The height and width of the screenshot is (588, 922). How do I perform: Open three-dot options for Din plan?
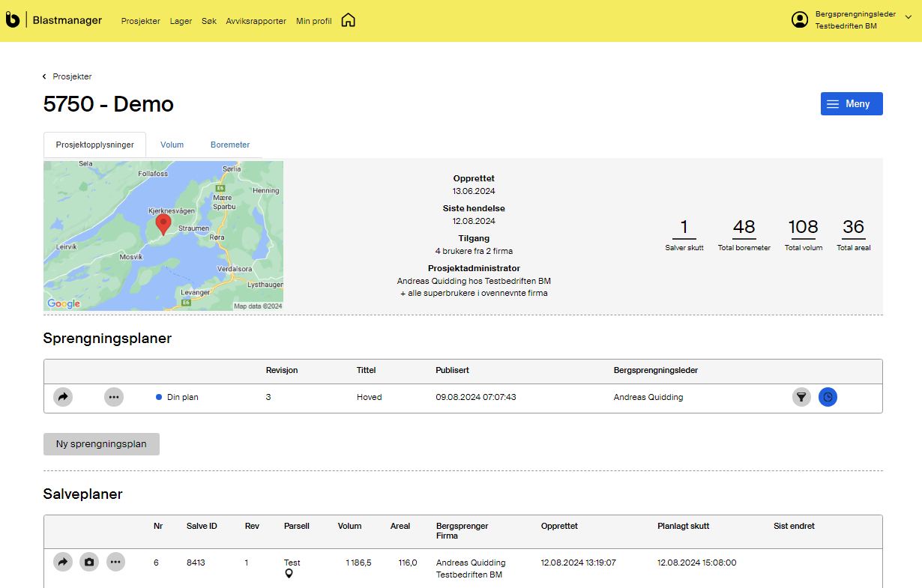(x=113, y=397)
